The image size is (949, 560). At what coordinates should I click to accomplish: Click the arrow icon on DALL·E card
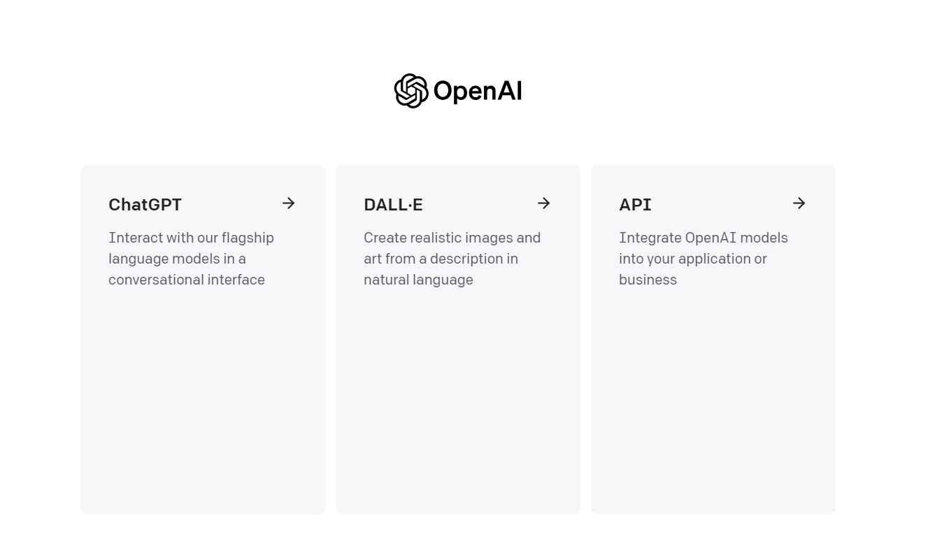click(x=544, y=203)
